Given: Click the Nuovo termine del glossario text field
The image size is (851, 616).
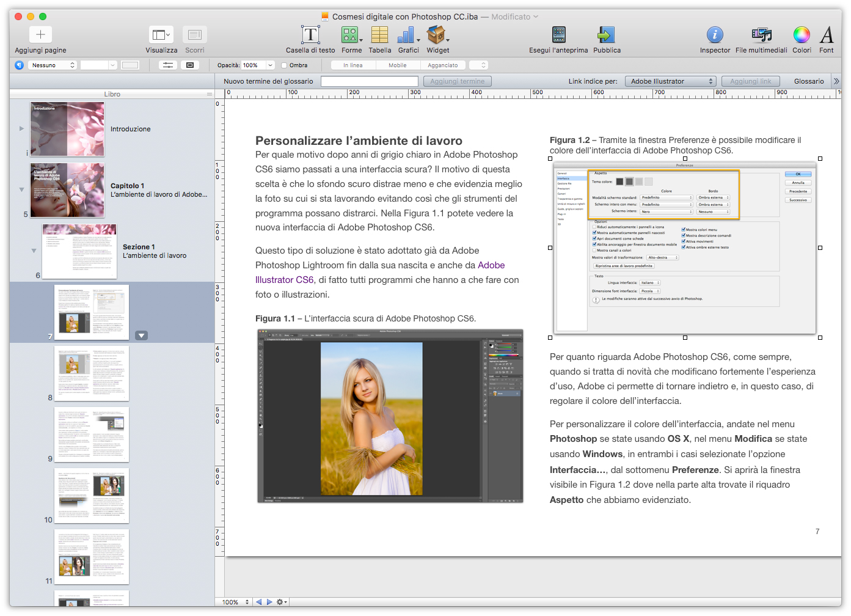Looking at the screenshot, I should 370,81.
